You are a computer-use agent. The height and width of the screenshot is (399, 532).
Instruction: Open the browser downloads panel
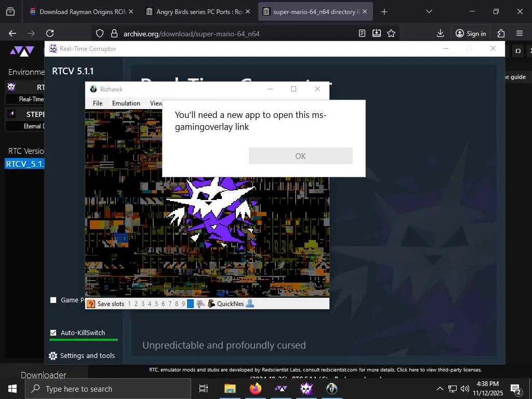click(440, 33)
